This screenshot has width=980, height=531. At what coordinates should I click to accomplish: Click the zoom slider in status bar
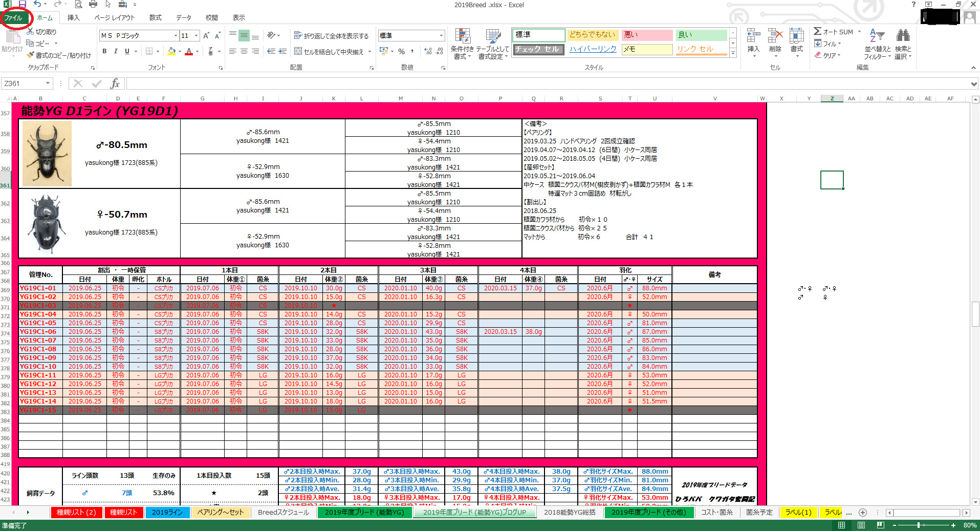click(919, 525)
